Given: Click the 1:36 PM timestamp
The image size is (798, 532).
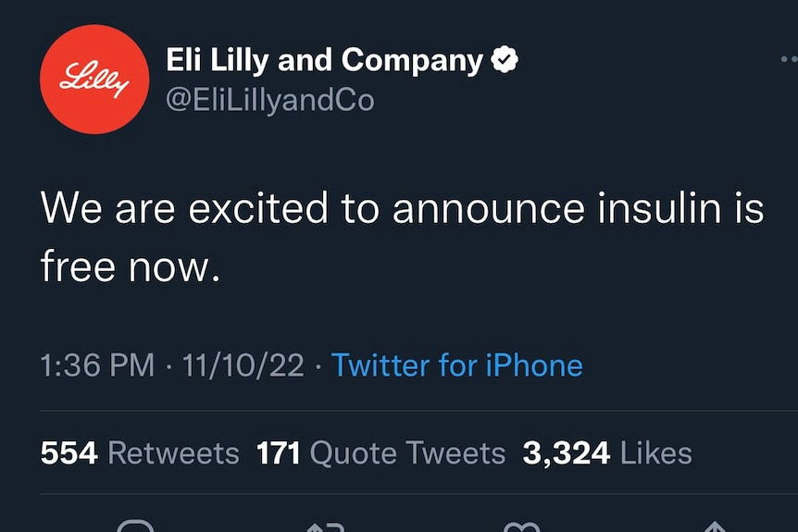Looking at the screenshot, I should tap(97, 365).
